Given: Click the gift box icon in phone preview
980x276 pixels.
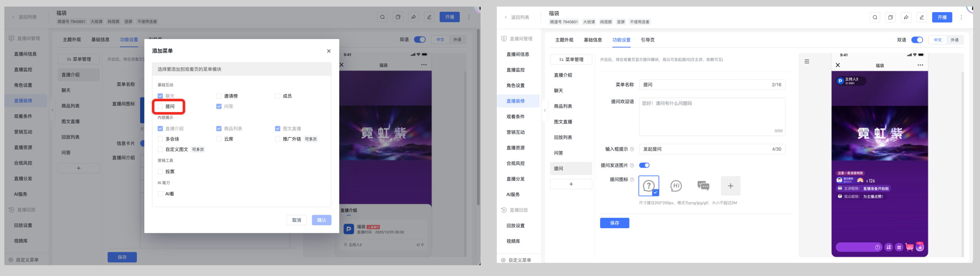Looking at the screenshot, I should pos(899,247).
